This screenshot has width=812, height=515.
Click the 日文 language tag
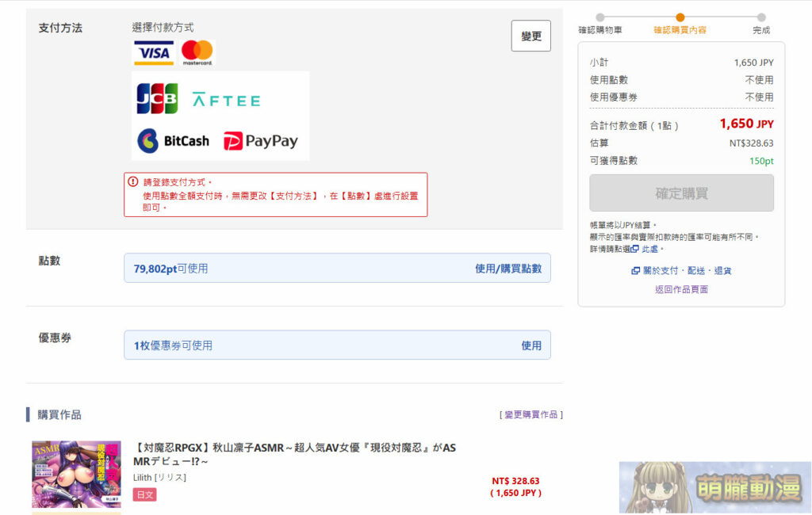pyautogui.click(x=145, y=494)
